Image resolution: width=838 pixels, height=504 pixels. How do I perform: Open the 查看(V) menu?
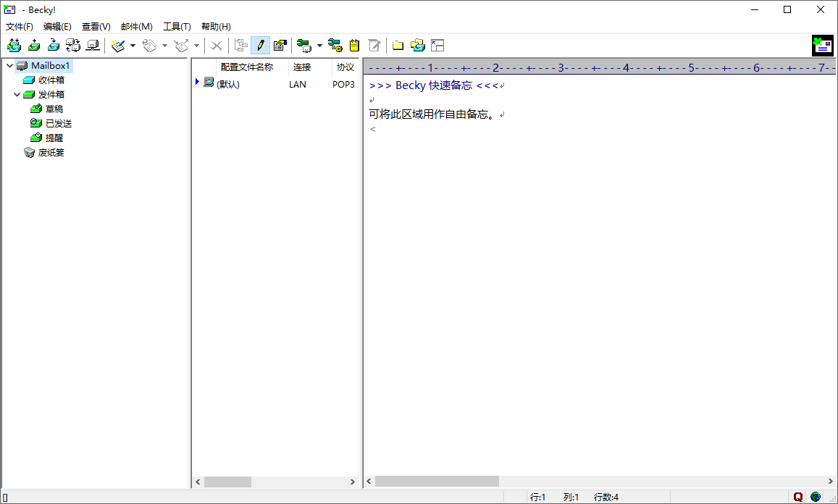(x=96, y=26)
